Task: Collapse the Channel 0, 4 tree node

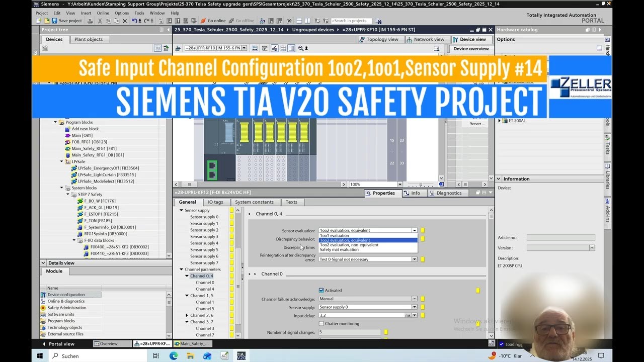Action: pos(187,276)
